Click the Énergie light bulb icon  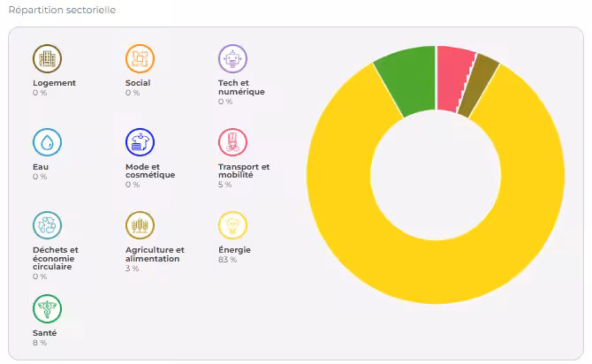click(232, 225)
